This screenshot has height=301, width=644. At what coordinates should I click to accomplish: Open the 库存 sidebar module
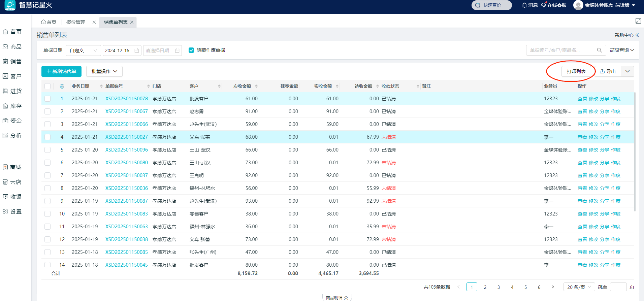(x=12, y=106)
